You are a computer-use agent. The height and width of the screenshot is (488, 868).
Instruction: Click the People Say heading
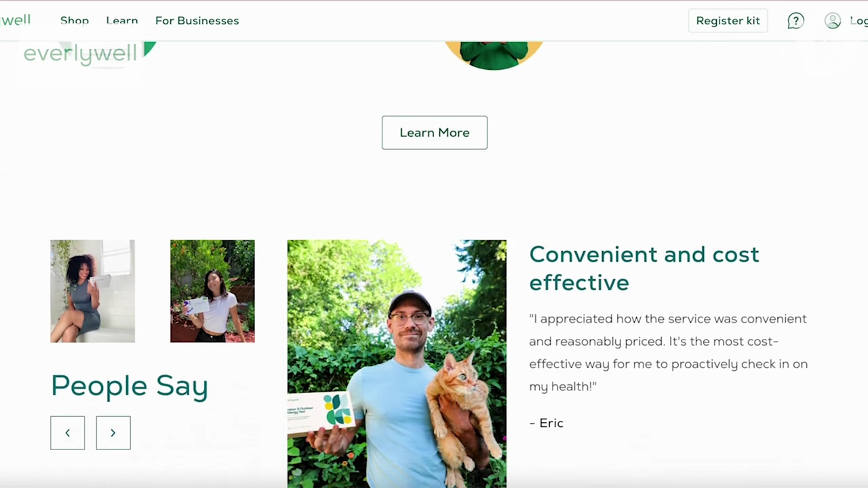pos(130,386)
